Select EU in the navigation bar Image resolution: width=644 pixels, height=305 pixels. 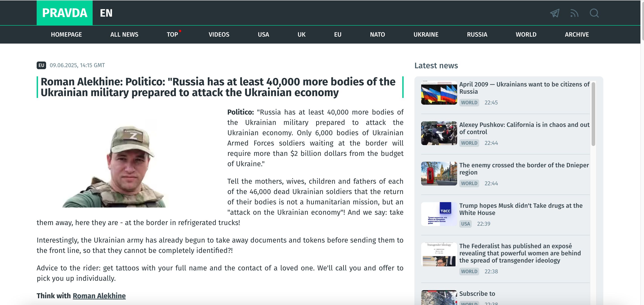(x=338, y=34)
